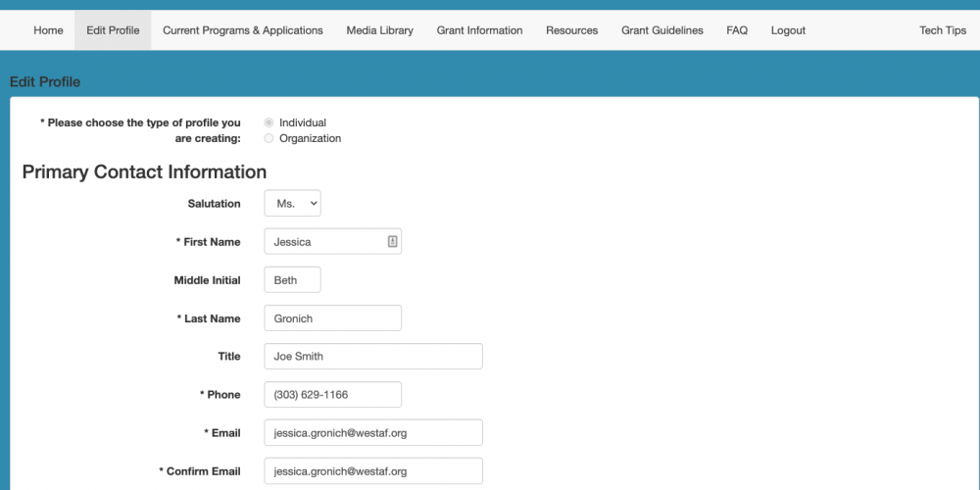The image size is (980, 490).
Task: Click the Edit Profile page heading
Action: (x=45, y=82)
